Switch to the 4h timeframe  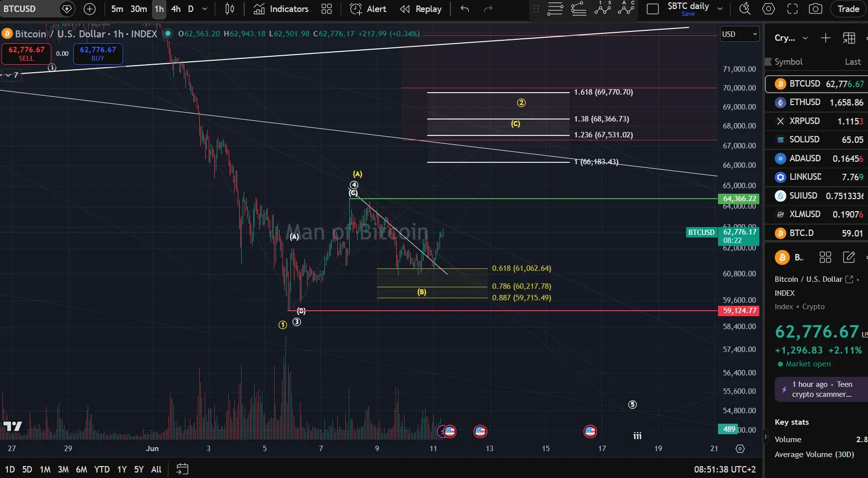176,9
